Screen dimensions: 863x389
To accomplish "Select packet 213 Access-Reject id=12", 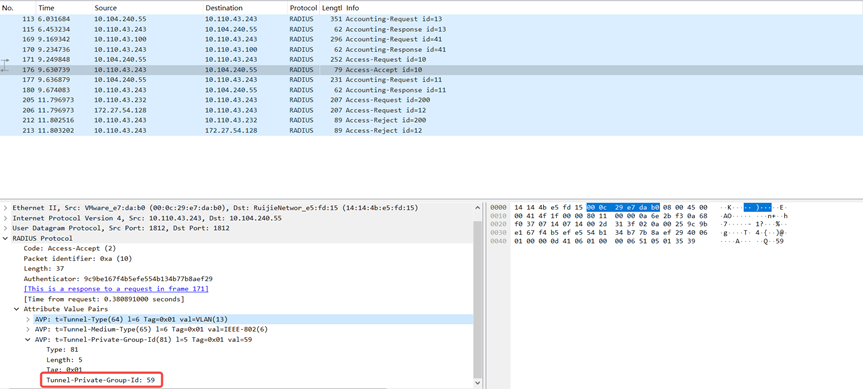I will click(x=432, y=130).
